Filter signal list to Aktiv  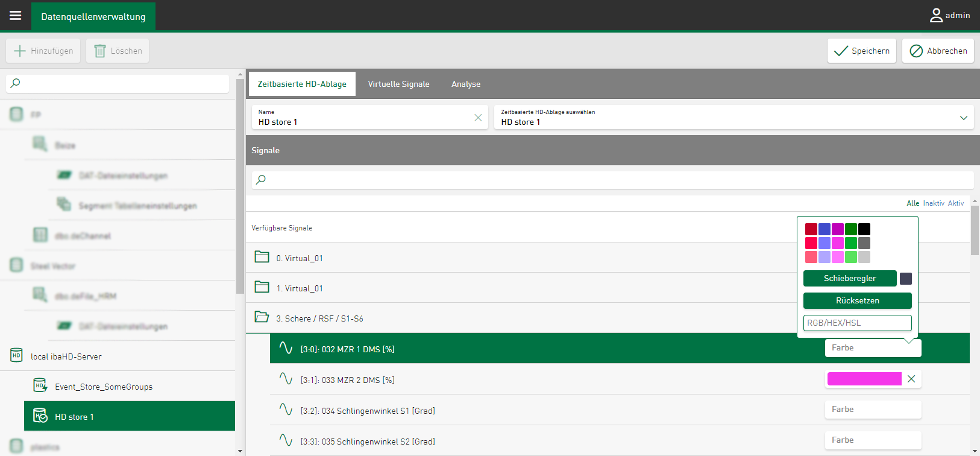(x=956, y=203)
